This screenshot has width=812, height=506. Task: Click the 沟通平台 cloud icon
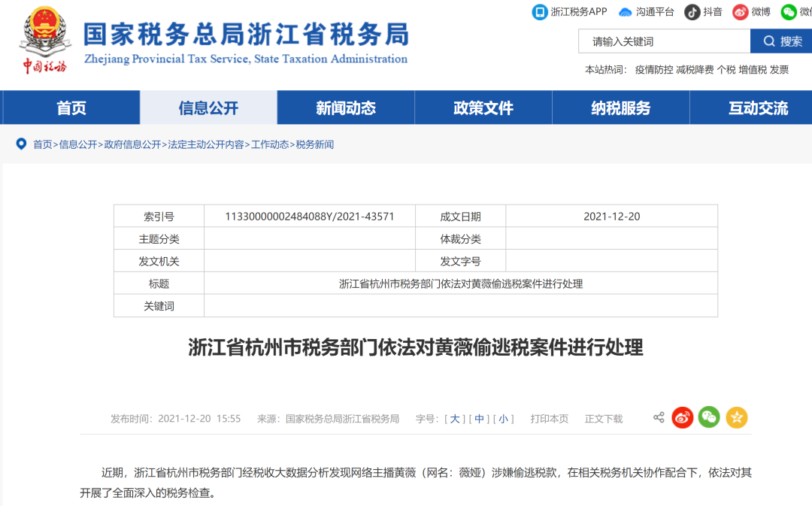point(625,11)
